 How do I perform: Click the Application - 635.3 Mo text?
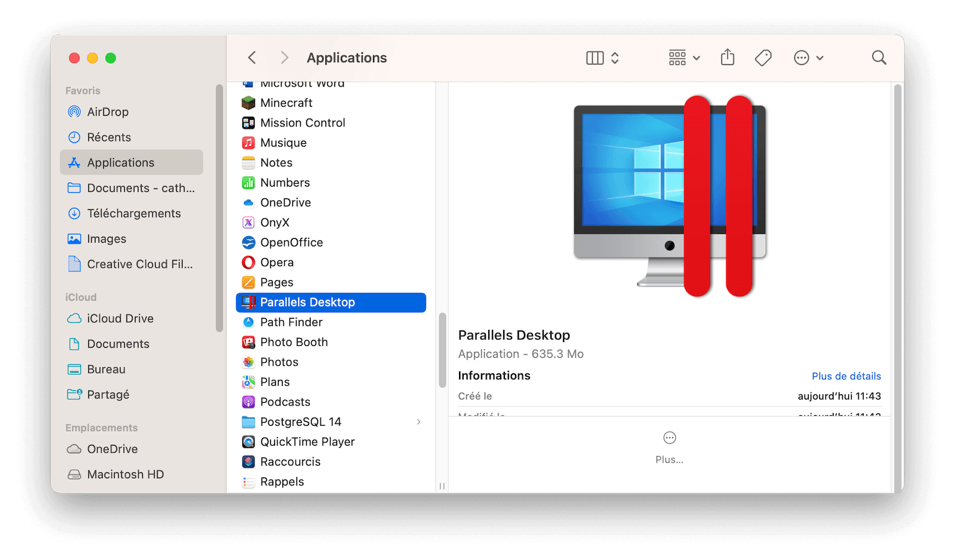[x=520, y=354]
